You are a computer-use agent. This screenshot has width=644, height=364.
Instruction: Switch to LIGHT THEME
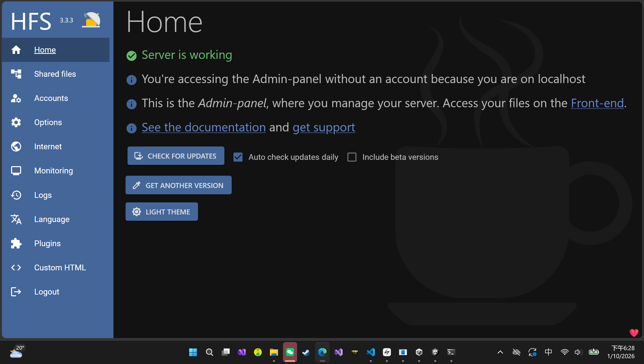[162, 212]
